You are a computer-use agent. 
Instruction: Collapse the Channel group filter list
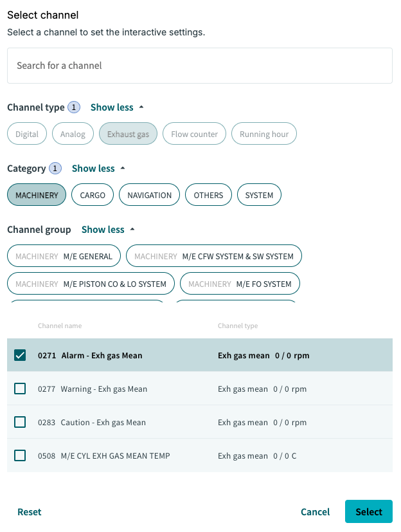(108, 230)
